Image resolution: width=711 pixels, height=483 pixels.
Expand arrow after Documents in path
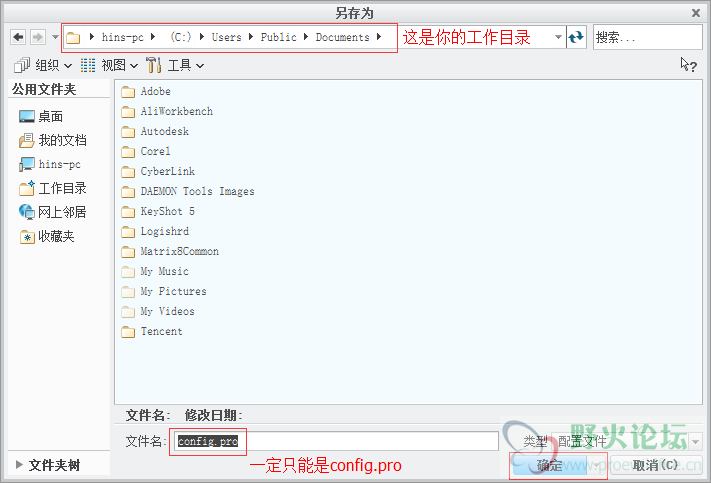[x=379, y=37]
